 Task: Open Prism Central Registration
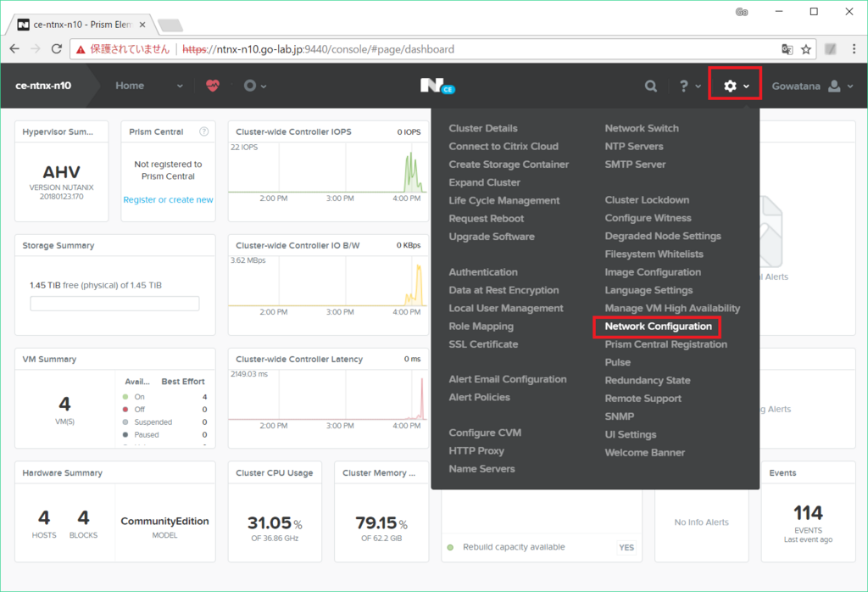tap(665, 343)
